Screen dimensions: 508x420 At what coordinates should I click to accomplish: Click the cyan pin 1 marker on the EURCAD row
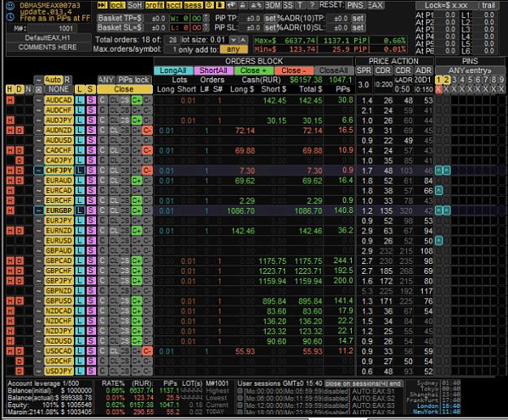click(x=439, y=190)
